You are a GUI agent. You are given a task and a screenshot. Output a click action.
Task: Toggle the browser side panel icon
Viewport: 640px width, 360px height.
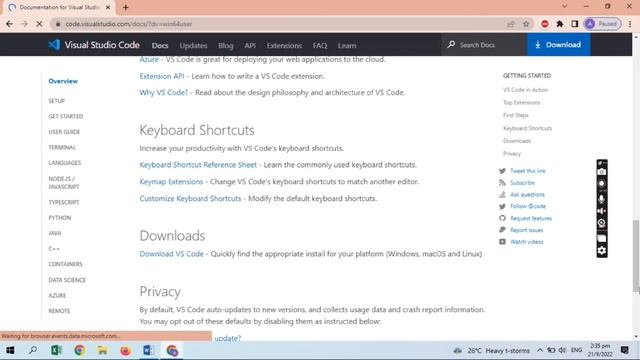click(575, 24)
